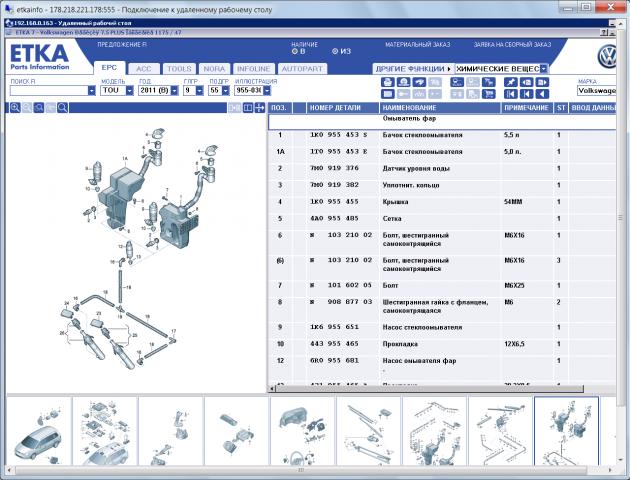Click the zoom-region magnifier icon

pyautogui.click(x=39, y=108)
